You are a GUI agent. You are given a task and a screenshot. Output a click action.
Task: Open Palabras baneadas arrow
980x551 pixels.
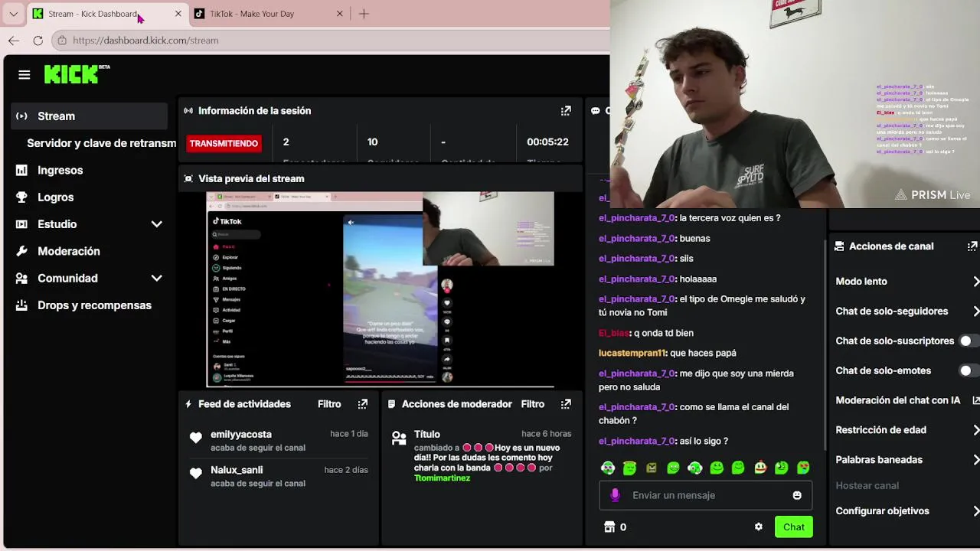pos(975,460)
